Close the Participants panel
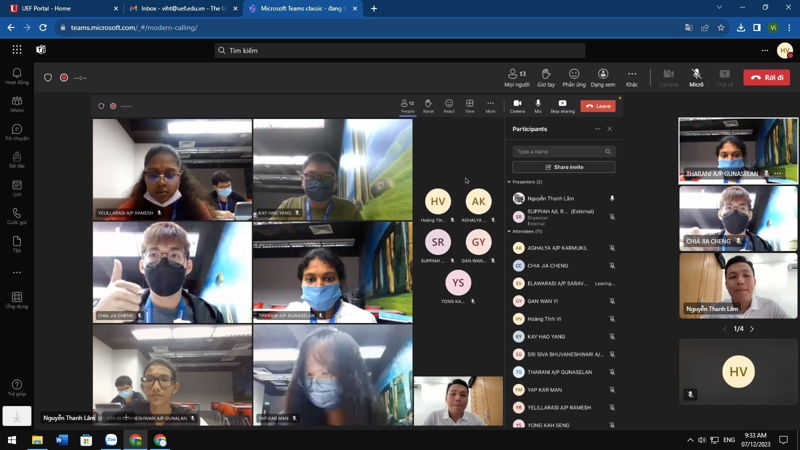Viewport: 800px width, 450px height. click(610, 129)
